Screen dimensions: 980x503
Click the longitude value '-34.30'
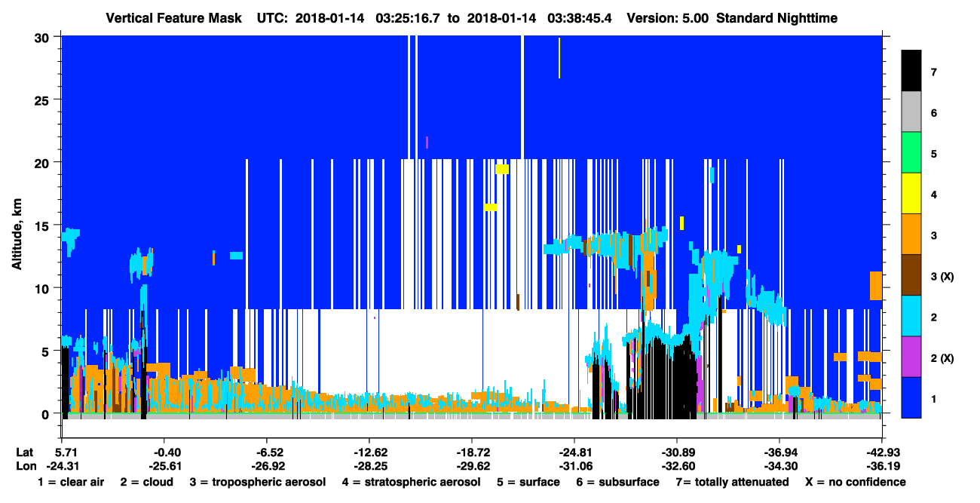pyautogui.click(x=779, y=466)
